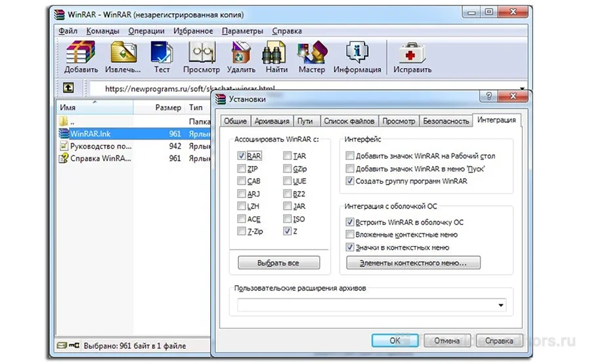Uncheck the RAR association checkbox

tap(242, 156)
